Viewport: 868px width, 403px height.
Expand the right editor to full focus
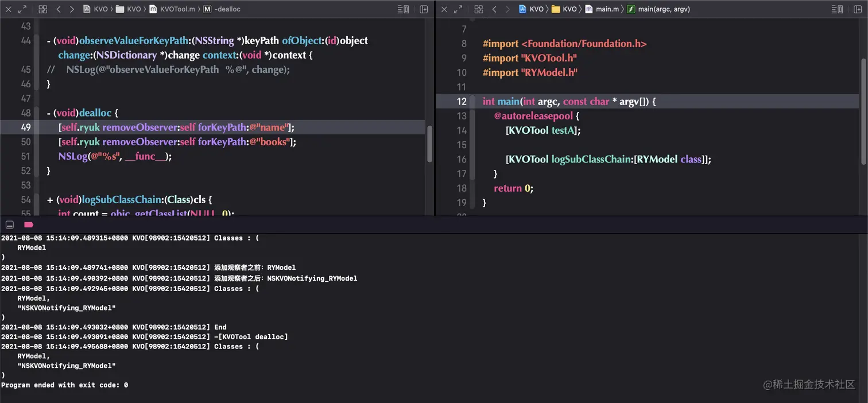click(458, 9)
